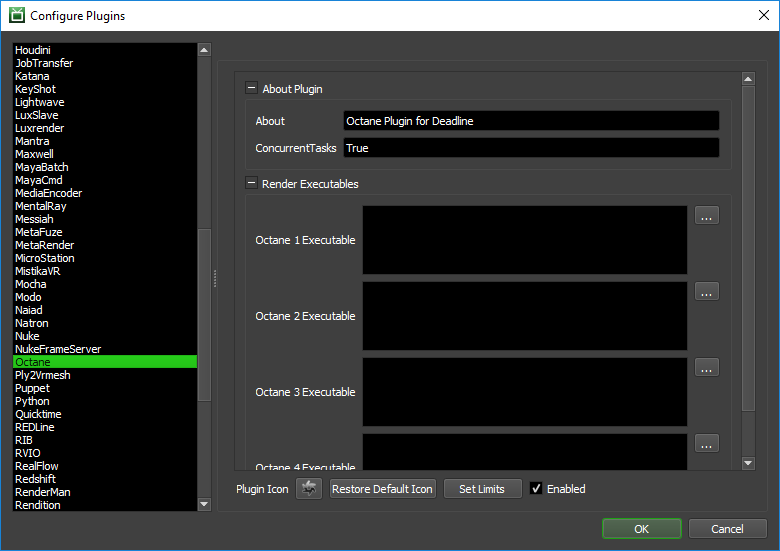The height and width of the screenshot is (551, 780).
Task: Click settings panel scroll down arrow
Action: tap(748, 463)
